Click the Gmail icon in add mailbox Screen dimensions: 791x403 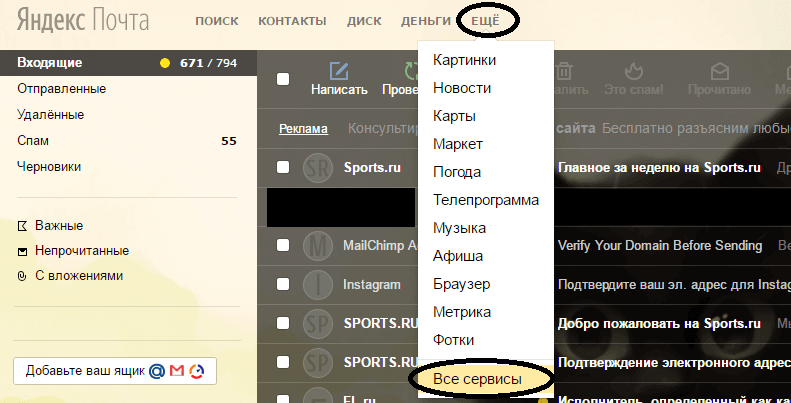[x=177, y=371]
